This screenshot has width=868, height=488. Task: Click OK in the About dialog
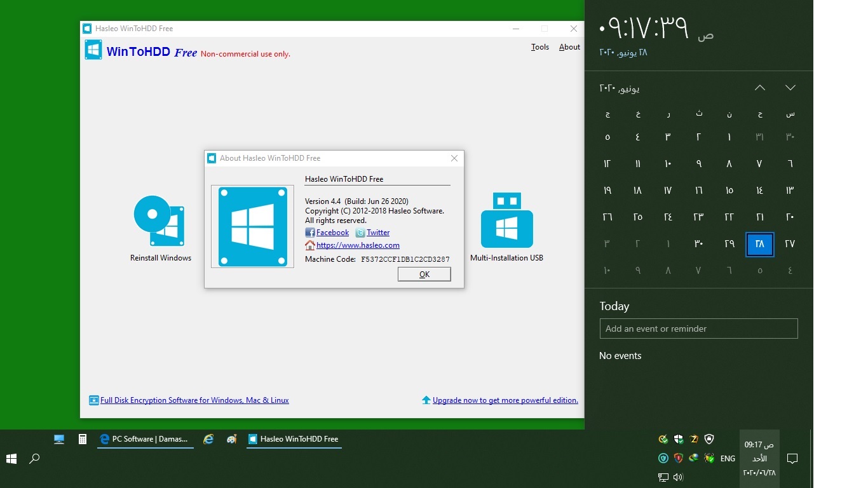coord(424,274)
